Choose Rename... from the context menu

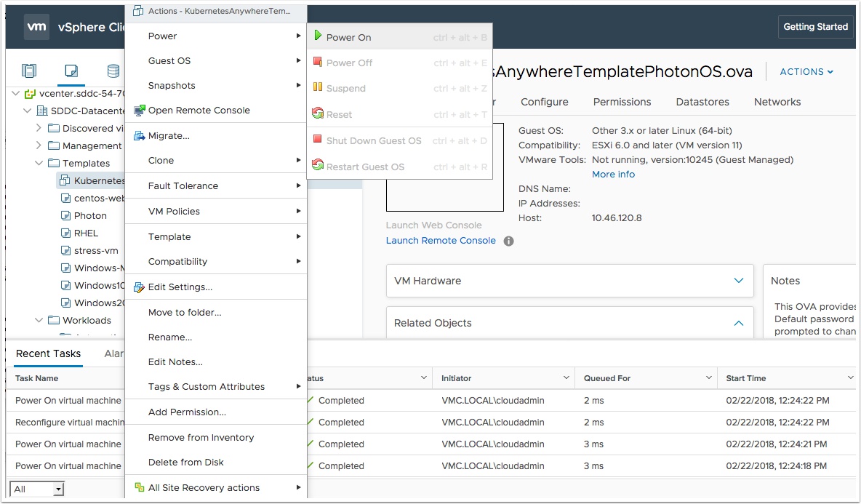[216, 337]
